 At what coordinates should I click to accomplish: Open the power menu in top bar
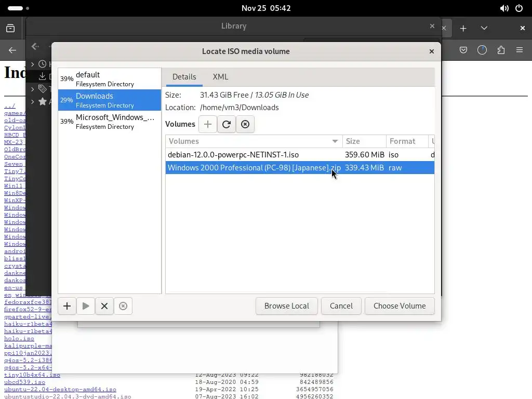tap(519, 8)
